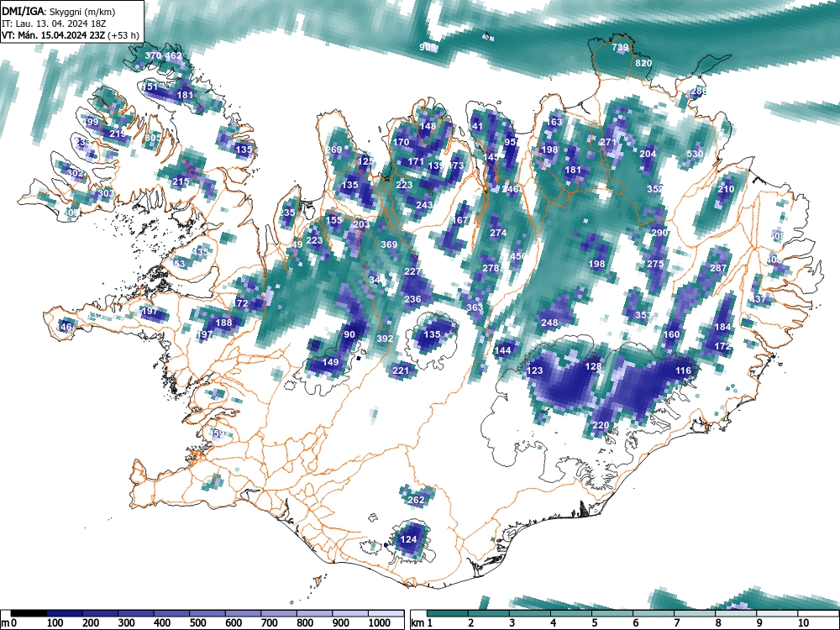840x630 pixels.
Task: Click the '220' value on Vatnajökull
Action: click(x=601, y=425)
